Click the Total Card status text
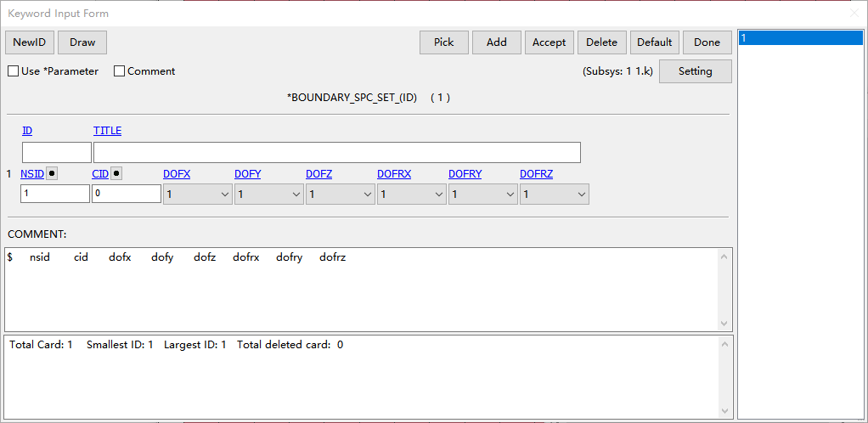The width and height of the screenshot is (868, 423). click(41, 345)
